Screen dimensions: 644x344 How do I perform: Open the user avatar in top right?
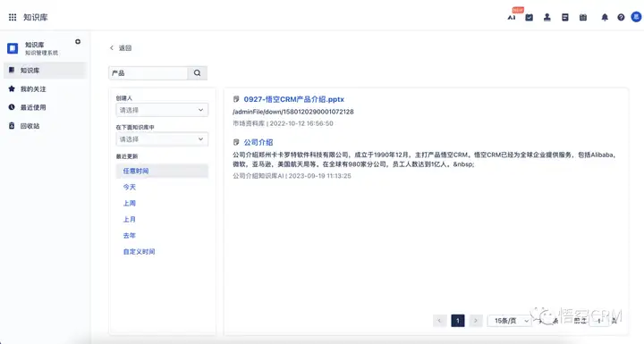[x=636, y=17]
